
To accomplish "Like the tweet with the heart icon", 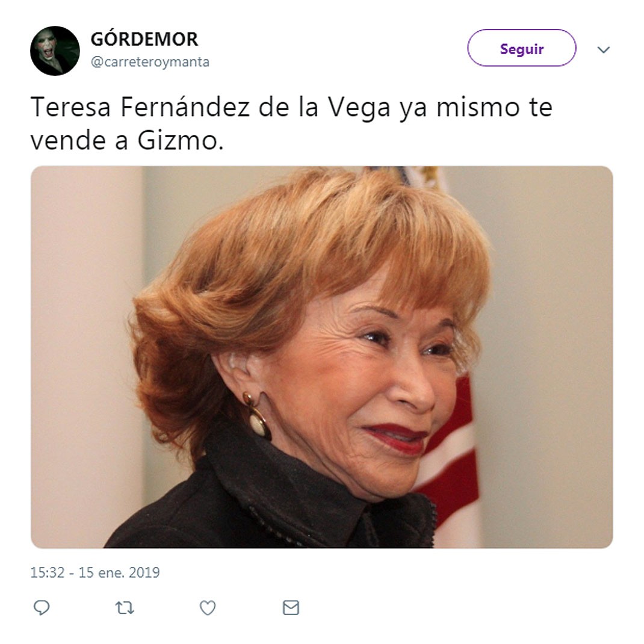I will [208, 607].
